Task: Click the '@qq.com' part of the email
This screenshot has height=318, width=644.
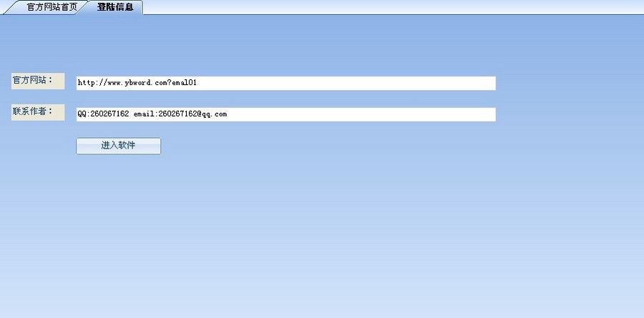Action: [x=212, y=114]
